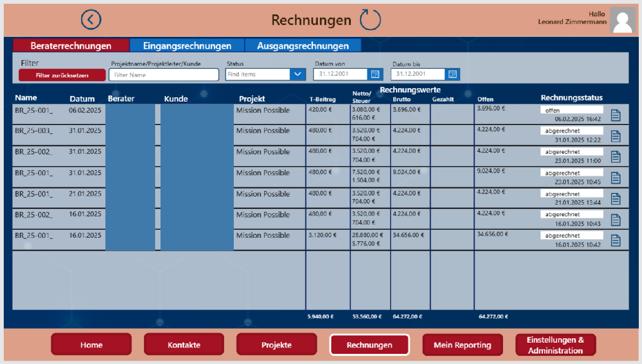
Task: Open the user profile avatar
Action: point(623,21)
